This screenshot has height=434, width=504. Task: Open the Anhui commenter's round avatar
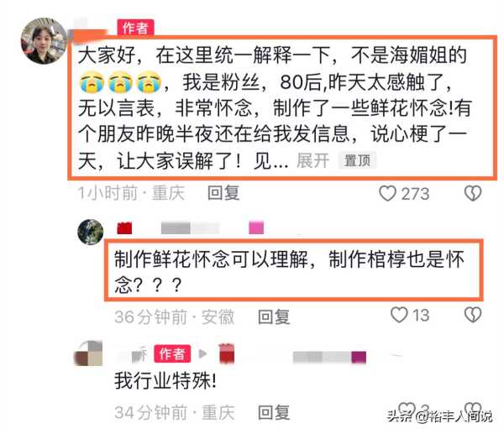(x=91, y=232)
